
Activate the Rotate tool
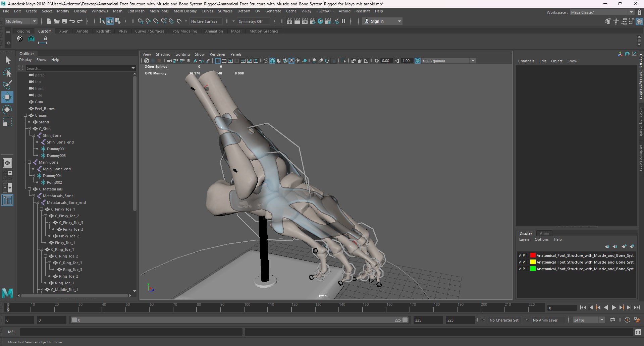(7, 110)
